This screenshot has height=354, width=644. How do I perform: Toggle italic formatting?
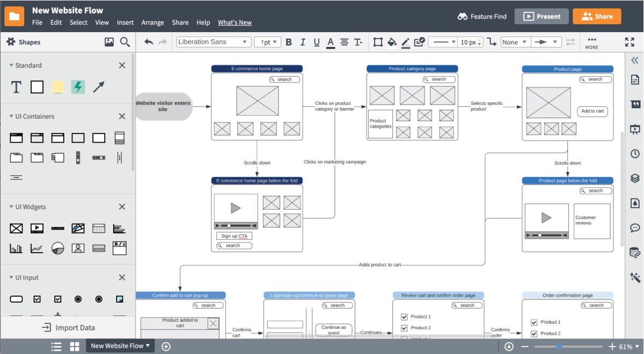303,42
